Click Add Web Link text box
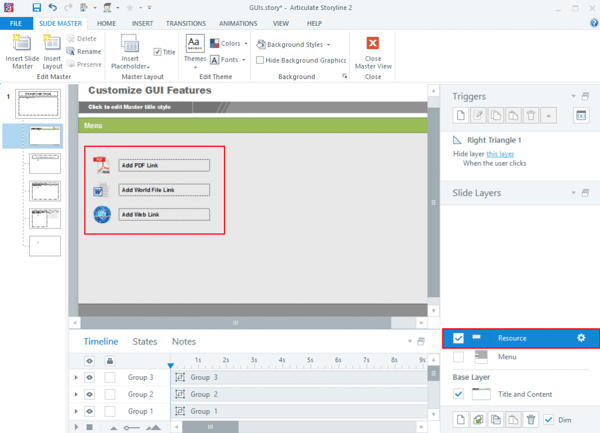The image size is (600, 433). (x=164, y=214)
